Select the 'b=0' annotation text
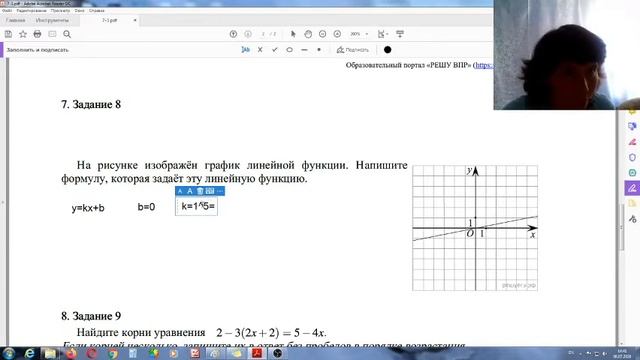Image resolution: width=640 pixels, height=360 pixels. [x=146, y=207]
